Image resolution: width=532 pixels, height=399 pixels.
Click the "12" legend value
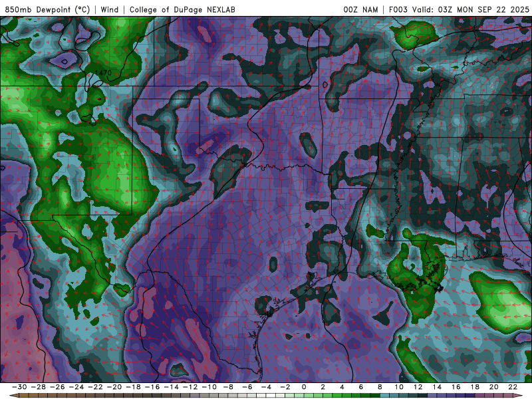(x=418, y=387)
